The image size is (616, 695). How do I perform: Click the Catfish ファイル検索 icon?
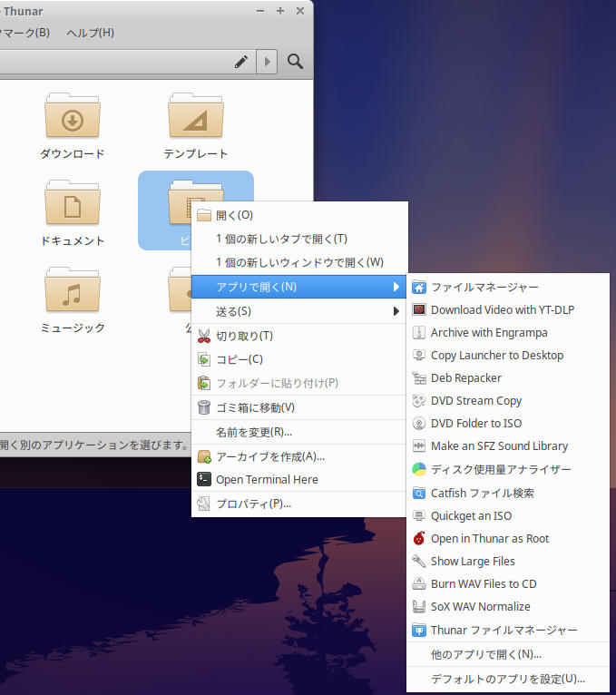coord(419,493)
